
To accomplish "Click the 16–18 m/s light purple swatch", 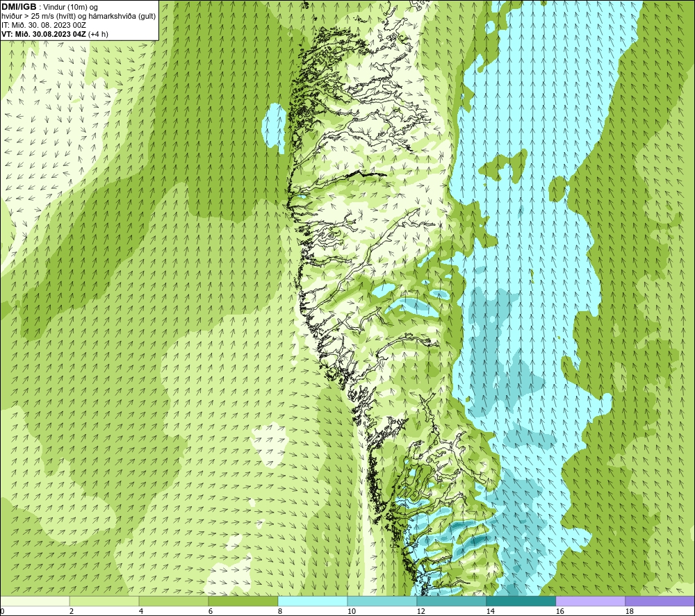I will tap(590, 601).
